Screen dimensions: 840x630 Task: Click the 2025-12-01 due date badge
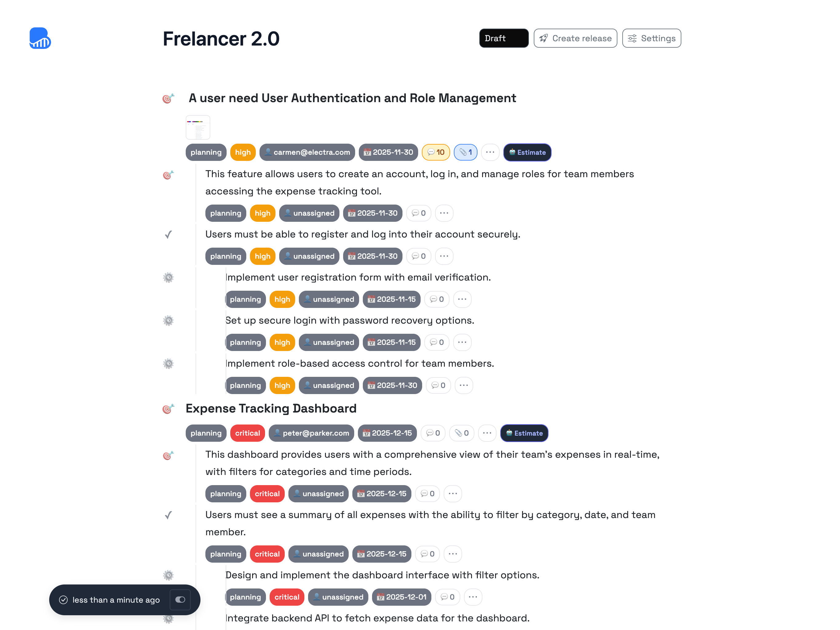point(401,597)
